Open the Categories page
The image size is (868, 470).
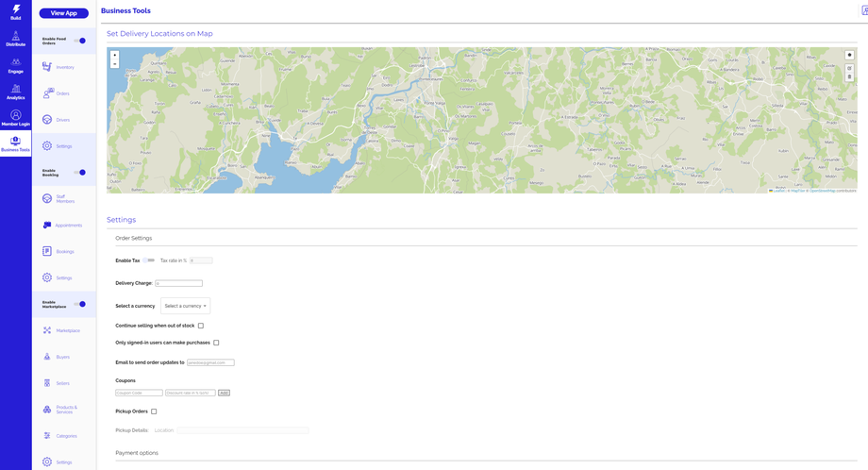59,436
